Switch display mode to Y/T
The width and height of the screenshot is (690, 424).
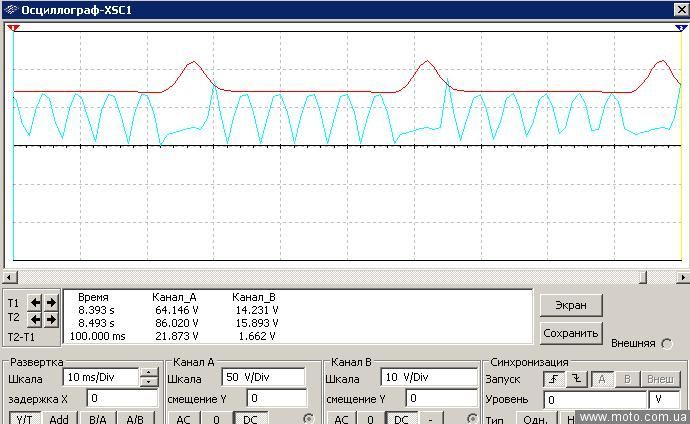click(24, 418)
